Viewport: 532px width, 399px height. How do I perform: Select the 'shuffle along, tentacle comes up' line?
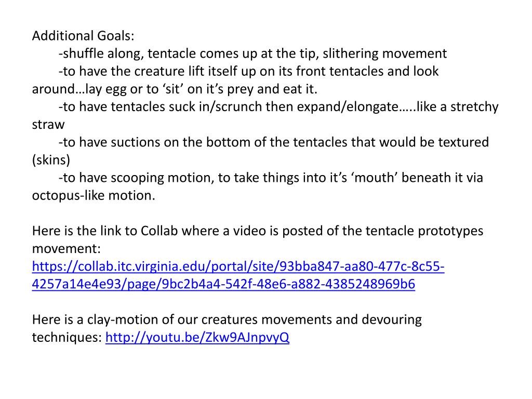tap(253, 54)
